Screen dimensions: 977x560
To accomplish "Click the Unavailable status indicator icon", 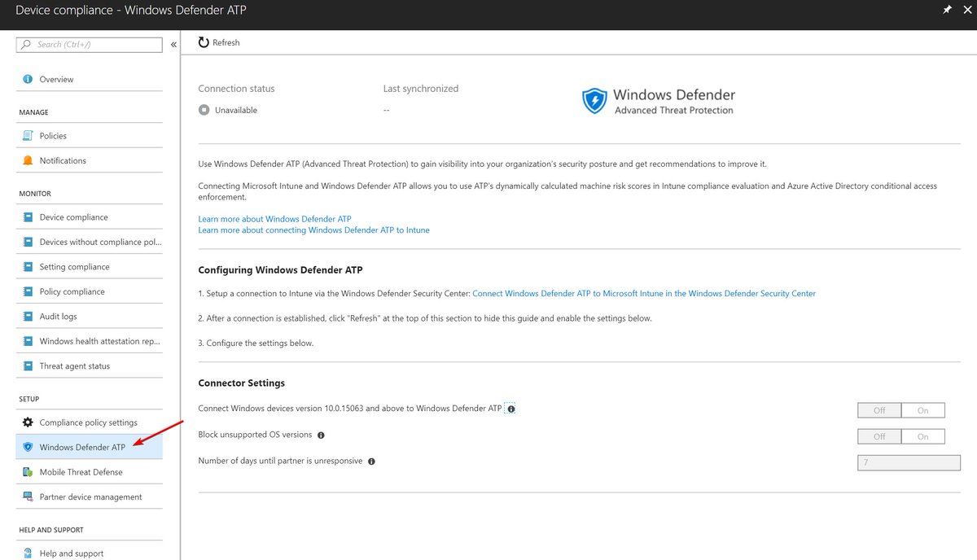I will pos(204,110).
